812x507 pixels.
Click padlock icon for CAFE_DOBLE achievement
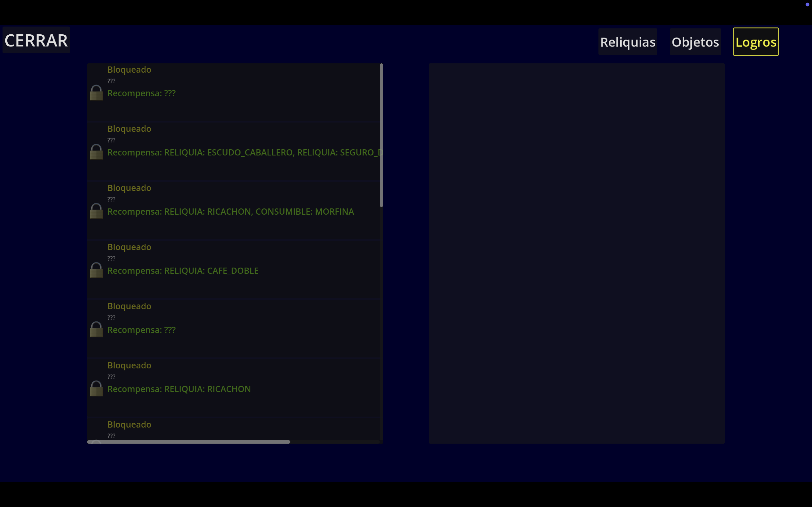point(96,270)
